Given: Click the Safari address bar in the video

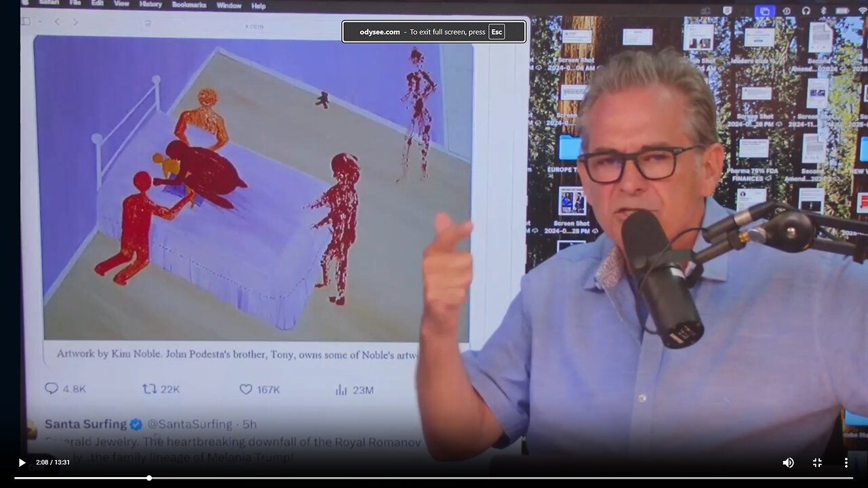Looking at the screenshot, I should (x=254, y=25).
